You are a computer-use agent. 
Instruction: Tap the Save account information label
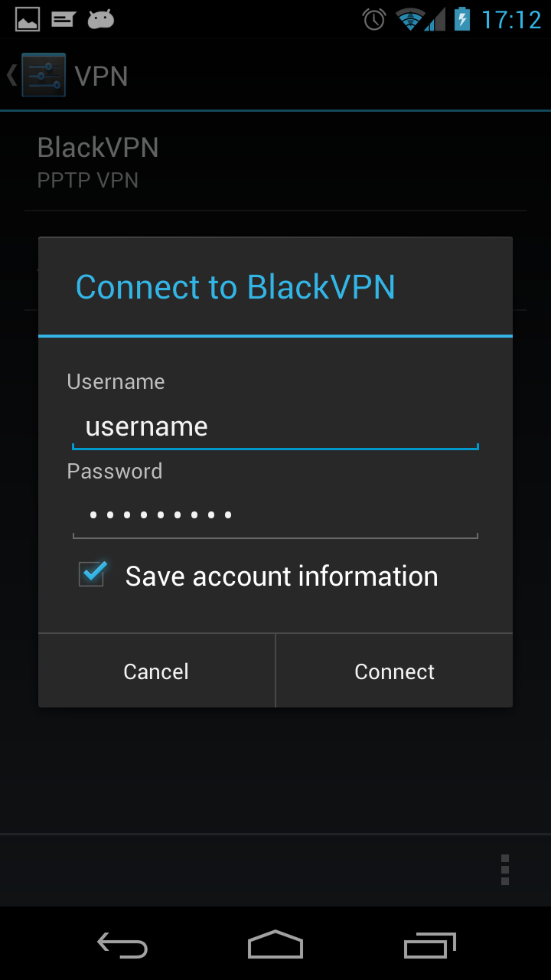tap(282, 576)
